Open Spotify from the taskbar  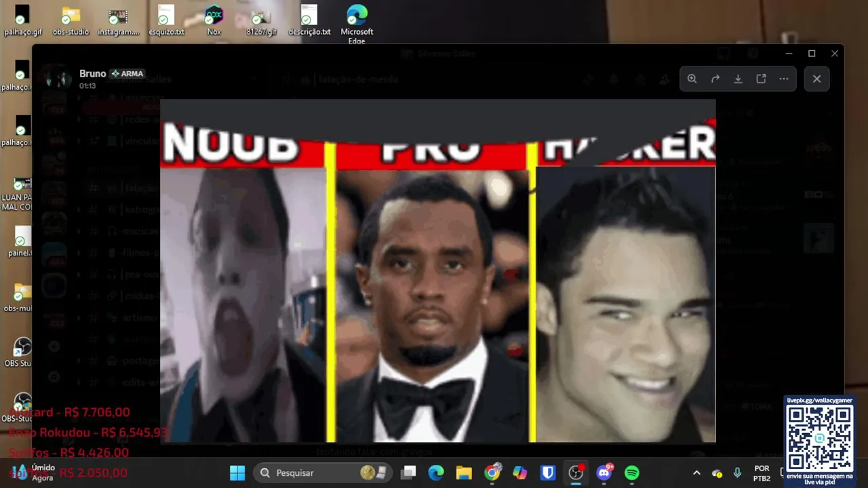(x=631, y=472)
